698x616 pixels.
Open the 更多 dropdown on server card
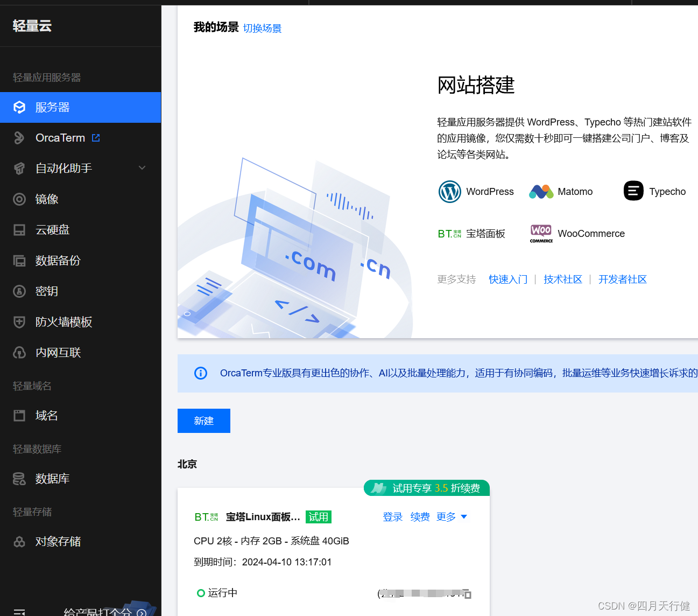point(452,517)
